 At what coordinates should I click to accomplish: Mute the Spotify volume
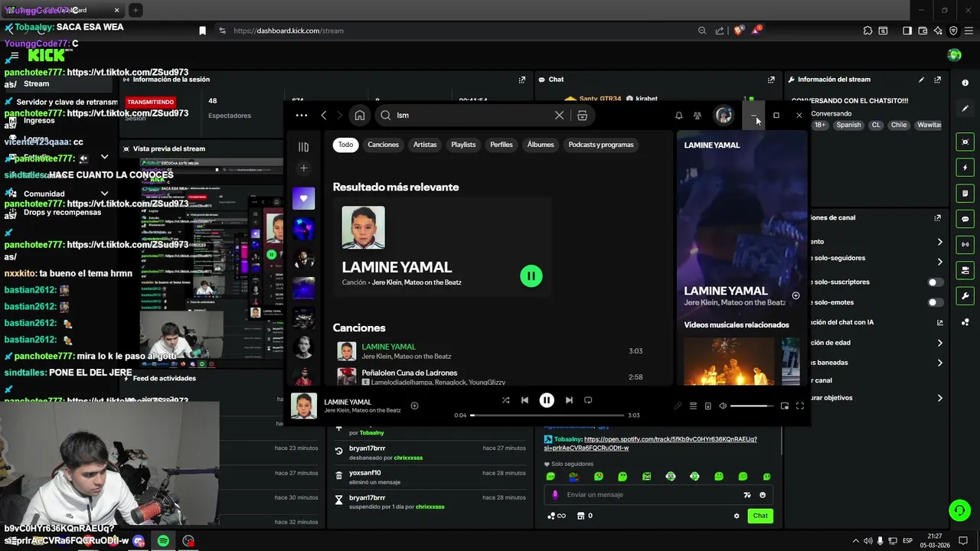click(723, 406)
